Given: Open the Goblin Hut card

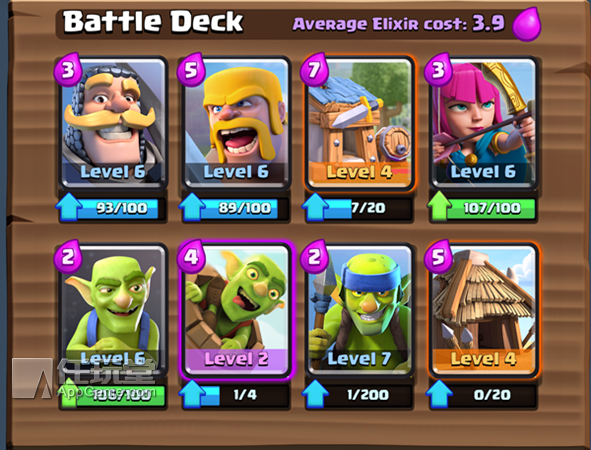Looking at the screenshot, I should point(484,310).
